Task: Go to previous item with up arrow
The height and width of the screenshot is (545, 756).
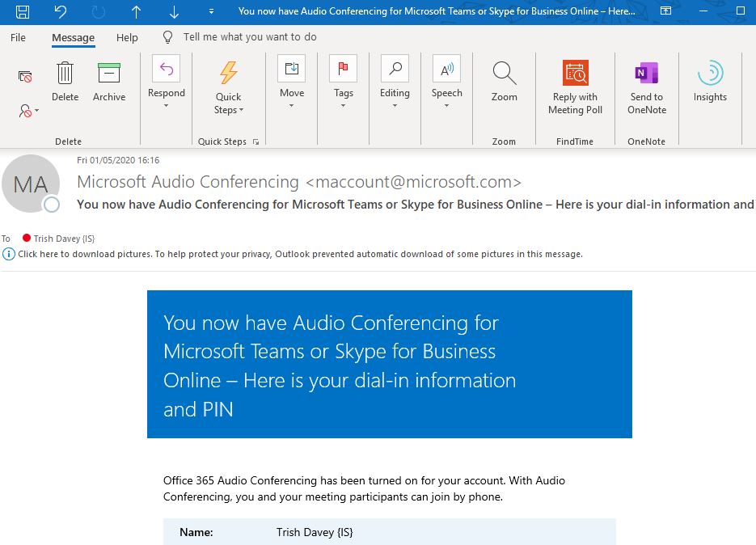Action: (136, 11)
